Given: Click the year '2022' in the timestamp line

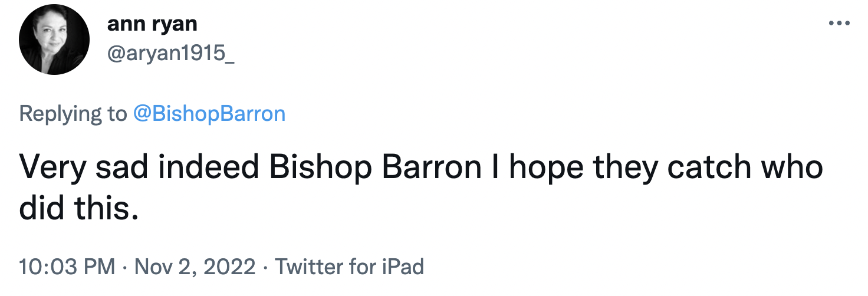Looking at the screenshot, I should pyautogui.click(x=232, y=267).
